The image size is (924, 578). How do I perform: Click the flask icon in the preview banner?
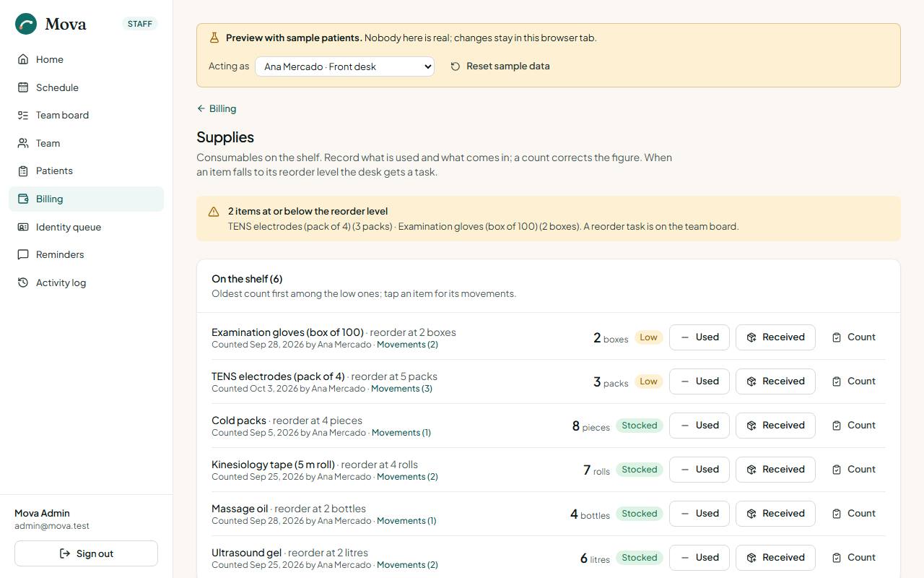(x=214, y=38)
